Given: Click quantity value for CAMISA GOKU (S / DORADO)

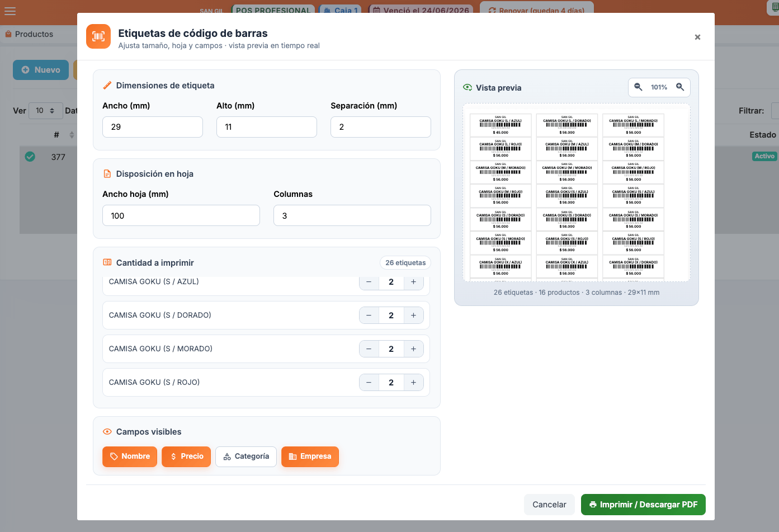Looking at the screenshot, I should click(391, 316).
